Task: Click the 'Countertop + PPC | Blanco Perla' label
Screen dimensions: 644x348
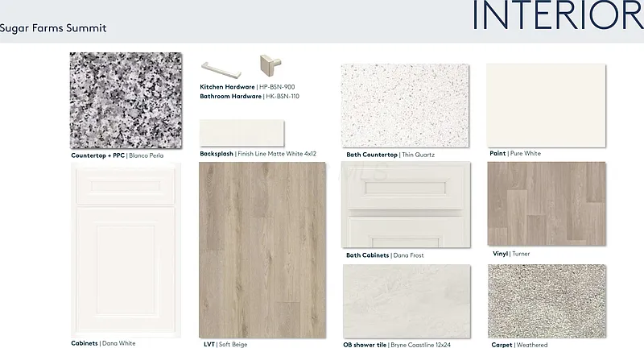Action: (x=117, y=155)
